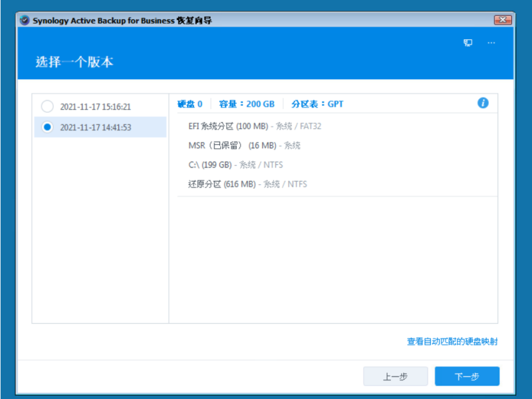Viewport: 532px width, 399px height.
Task: Click the 选择一个版本 heading
Action: coord(74,62)
